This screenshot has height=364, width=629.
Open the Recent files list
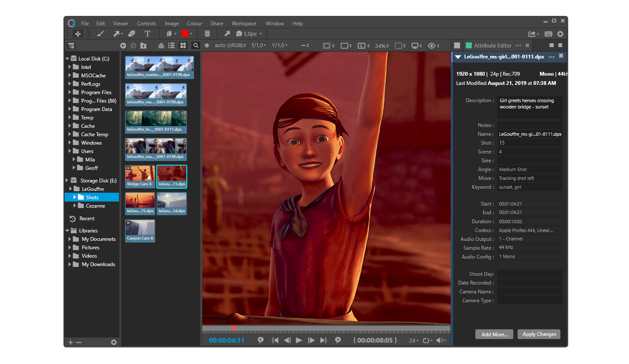[x=87, y=219]
